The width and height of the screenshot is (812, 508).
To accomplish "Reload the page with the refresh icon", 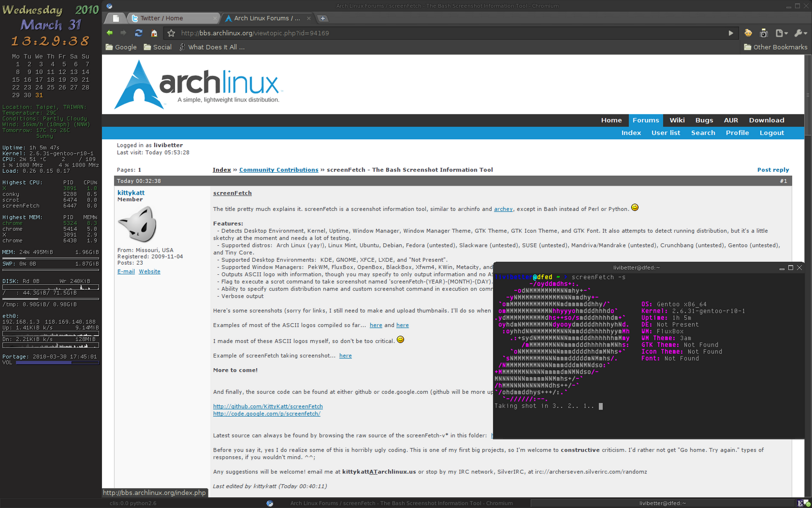I will pos(139,33).
